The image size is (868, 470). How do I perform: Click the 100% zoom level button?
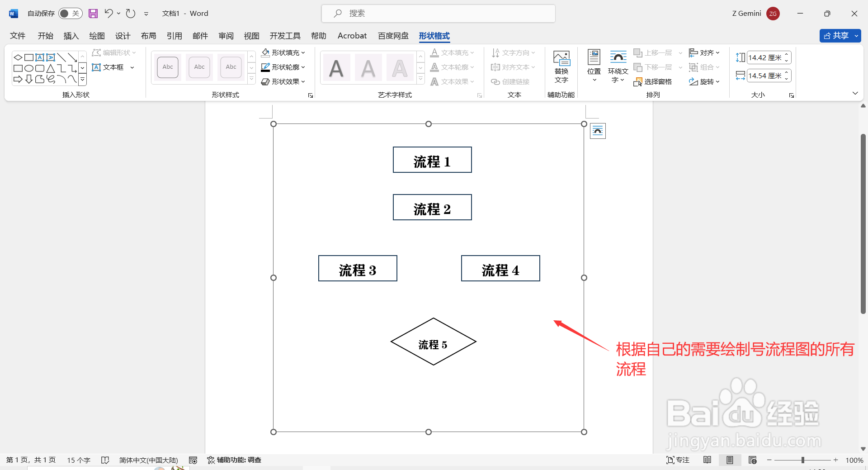[854, 460]
